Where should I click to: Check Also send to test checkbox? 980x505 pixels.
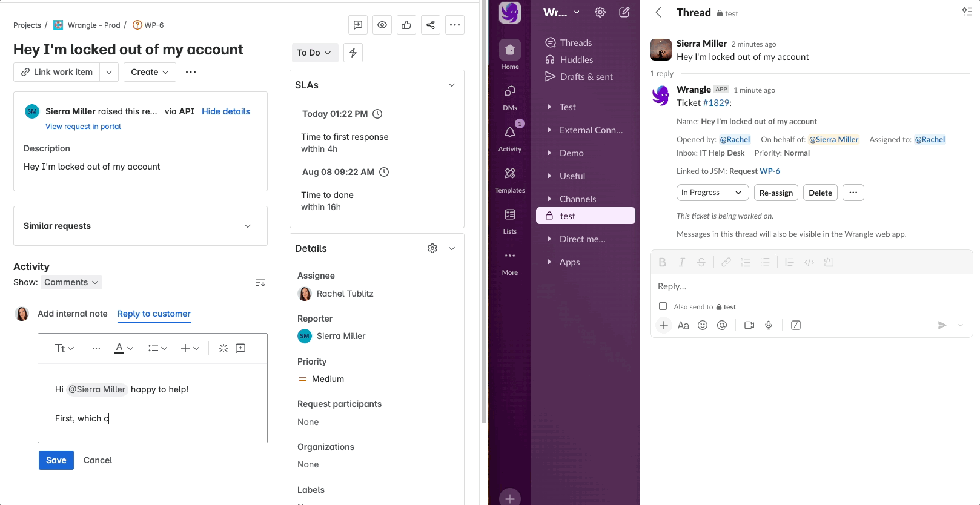(663, 306)
